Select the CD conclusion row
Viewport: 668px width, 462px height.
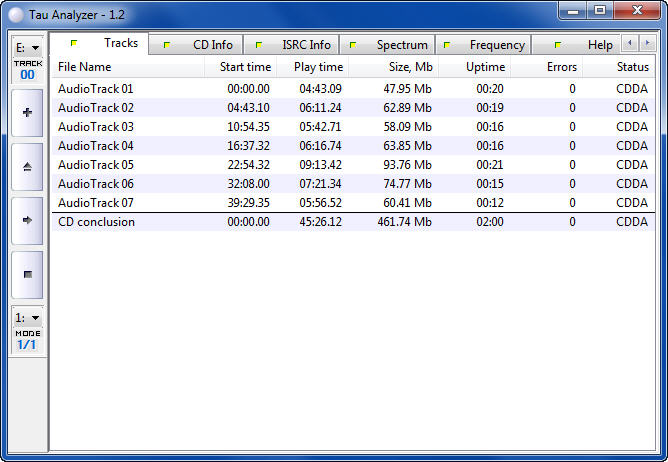(x=96, y=222)
